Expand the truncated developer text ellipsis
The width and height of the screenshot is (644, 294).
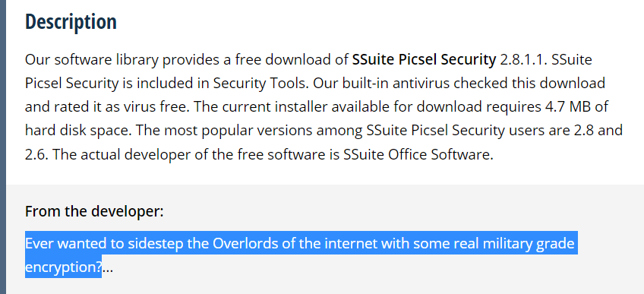tap(107, 268)
